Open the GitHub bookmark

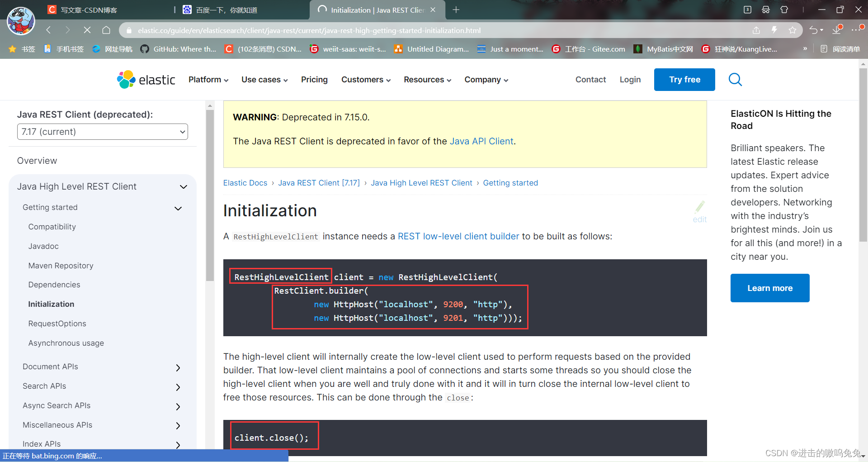tap(178, 49)
